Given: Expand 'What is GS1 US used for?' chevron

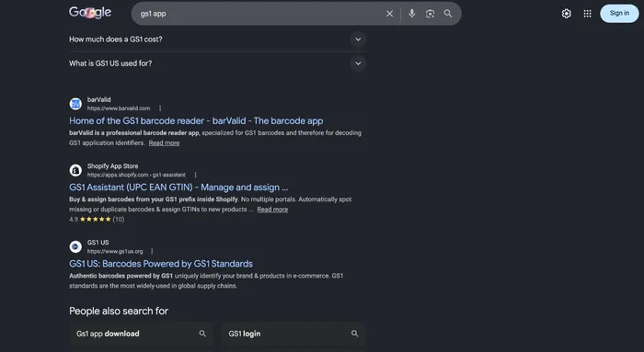Looking at the screenshot, I should [x=358, y=63].
